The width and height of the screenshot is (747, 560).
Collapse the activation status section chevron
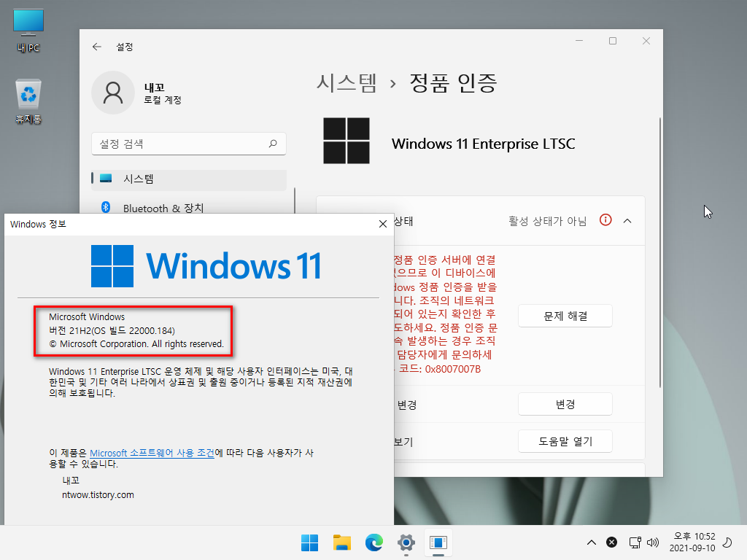coord(627,220)
